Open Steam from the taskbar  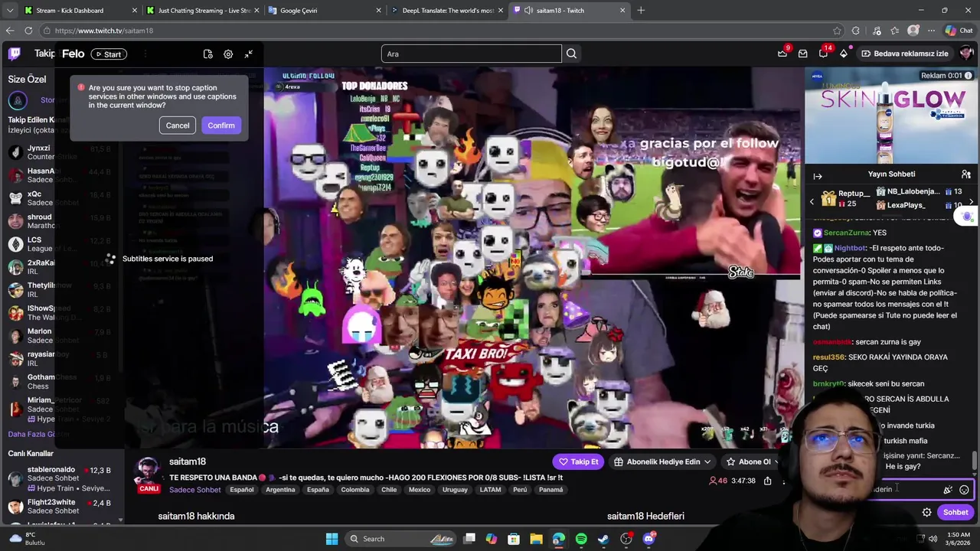603,539
